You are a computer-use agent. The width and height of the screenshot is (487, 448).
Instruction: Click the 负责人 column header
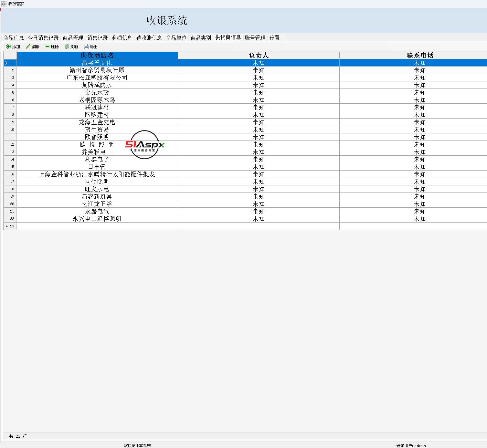coord(259,55)
